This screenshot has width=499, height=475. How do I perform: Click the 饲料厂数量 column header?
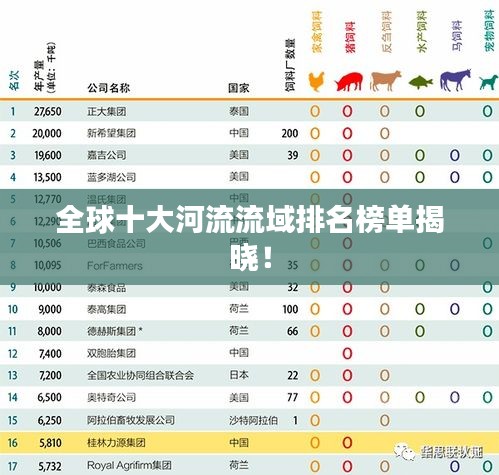tap(290, 65)
